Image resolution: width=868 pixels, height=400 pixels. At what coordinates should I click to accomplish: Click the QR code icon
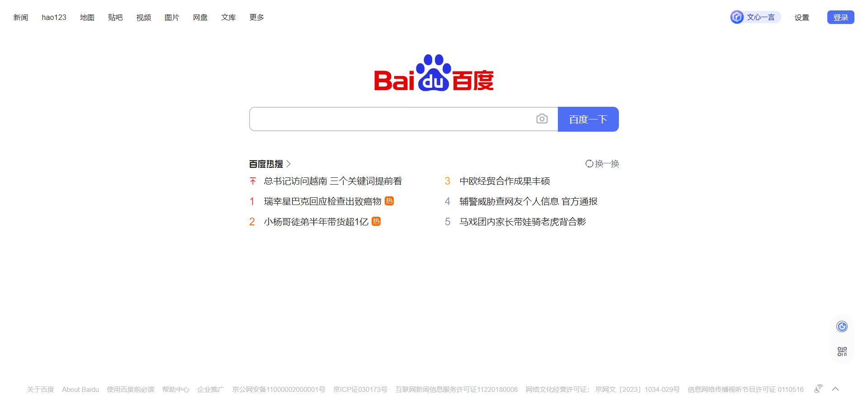[x=842, y=352]
